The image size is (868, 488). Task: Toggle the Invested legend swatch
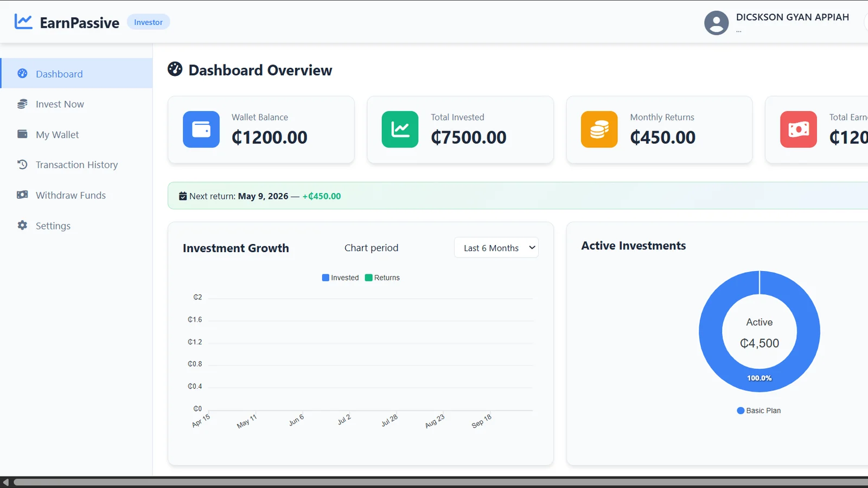325,278
